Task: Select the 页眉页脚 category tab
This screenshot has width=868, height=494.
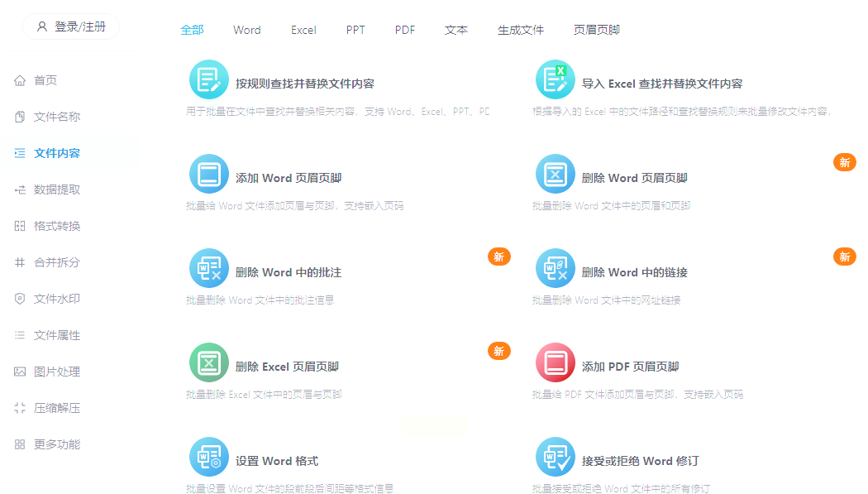Action: click(x=596, y=30)
